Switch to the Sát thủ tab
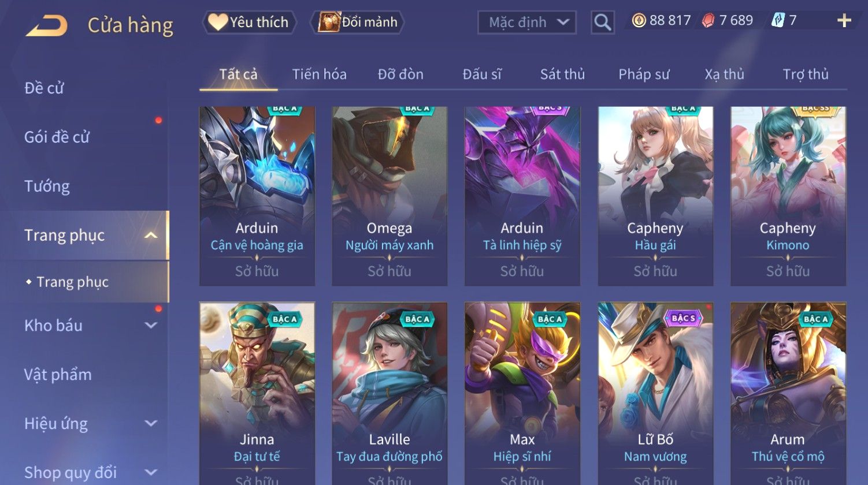 click(x=562, y=74)
